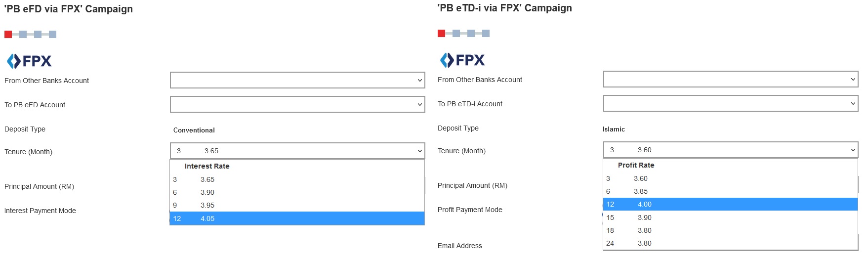The image size is (868, 260).
Task: Click the last step square in eFD progress bar
Action: pyautogui.click(x=52, y=34)
